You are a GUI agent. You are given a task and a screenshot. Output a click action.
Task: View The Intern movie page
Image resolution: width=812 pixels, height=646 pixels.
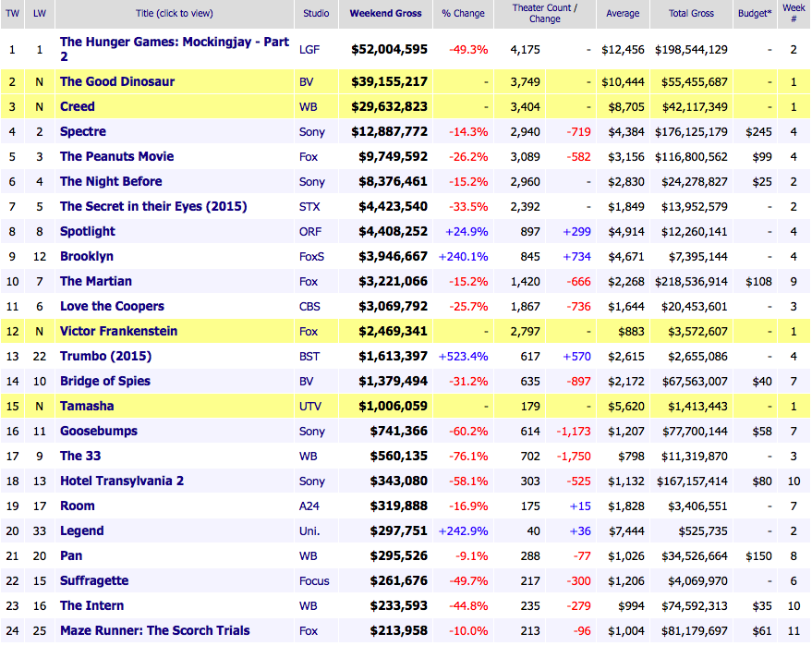click(x=91, y=605)
